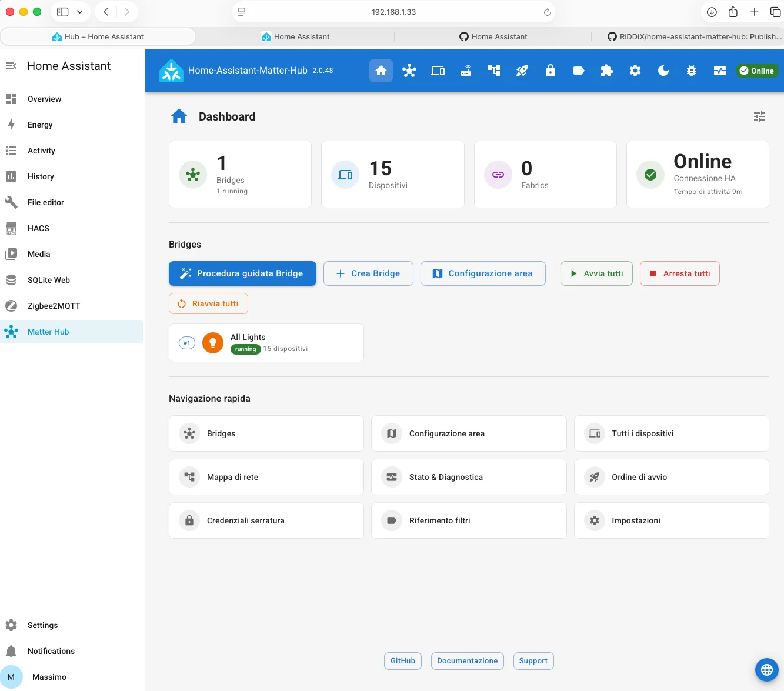Click Avvia tutti button

pos(596,273)
